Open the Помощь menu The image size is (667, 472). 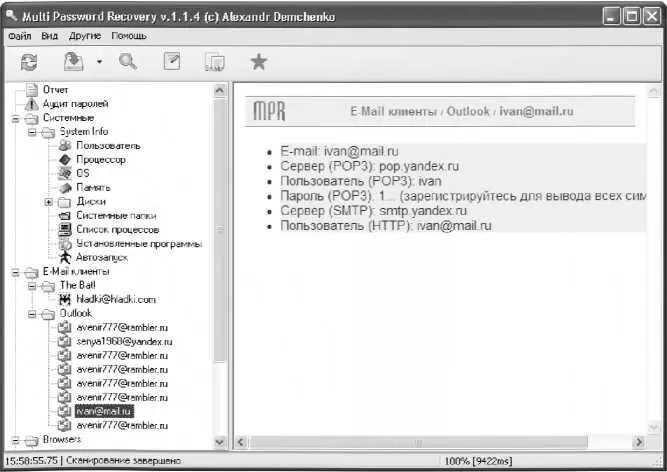[129, 36]
